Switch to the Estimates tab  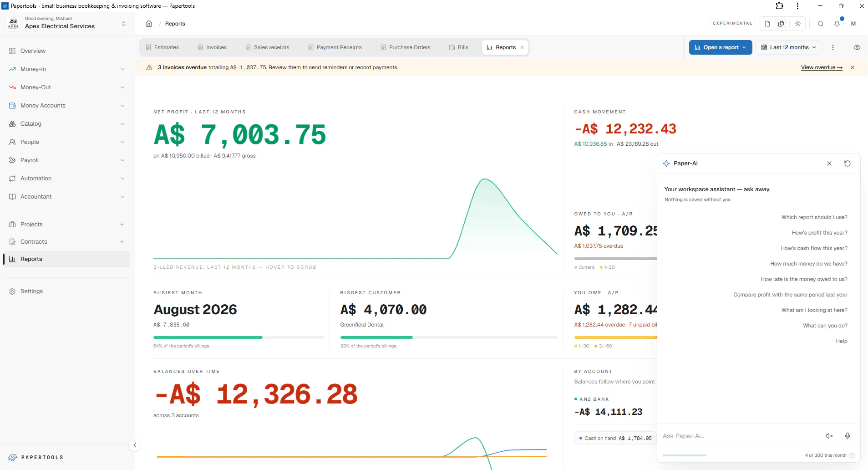click(x=162, y=47)
